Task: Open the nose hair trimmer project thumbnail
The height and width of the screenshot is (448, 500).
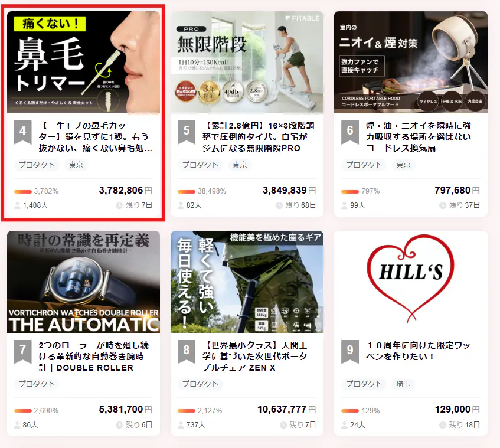Action: [83, 63]
